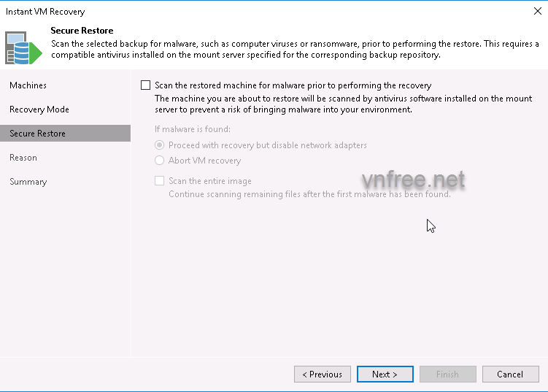Click the Secure Restore heading text
Image resolution: width=548 pixels, height=392 pixels.
click(x=82, y=31)
